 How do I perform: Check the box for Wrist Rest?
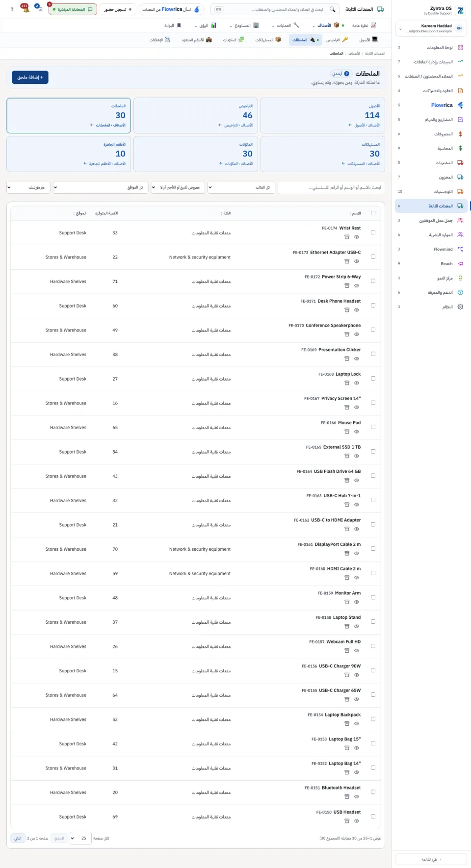pyautogui.click(x=373, y=232)
